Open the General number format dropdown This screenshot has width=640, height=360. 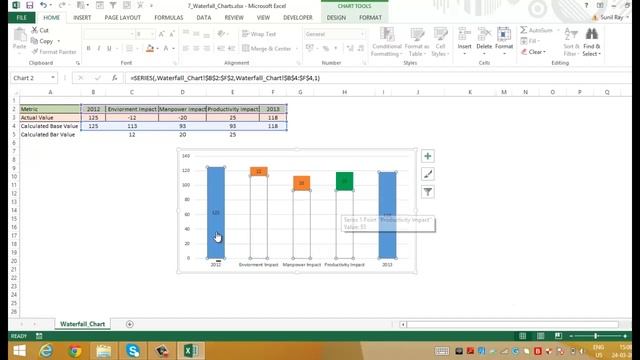point(362,34)
